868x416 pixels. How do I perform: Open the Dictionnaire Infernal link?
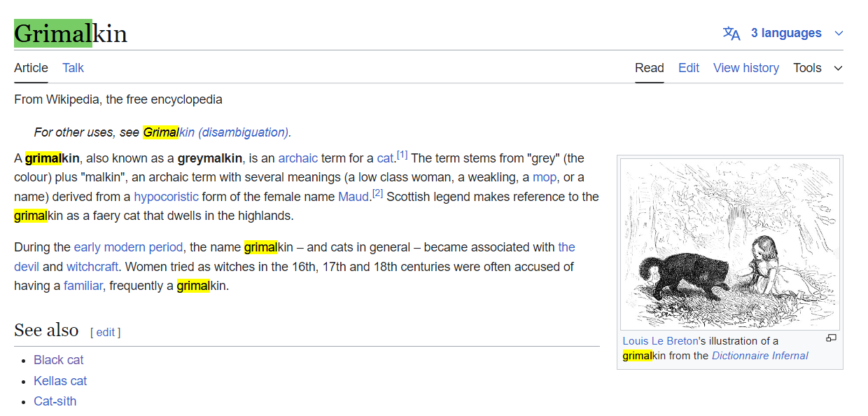click(759, 356)
